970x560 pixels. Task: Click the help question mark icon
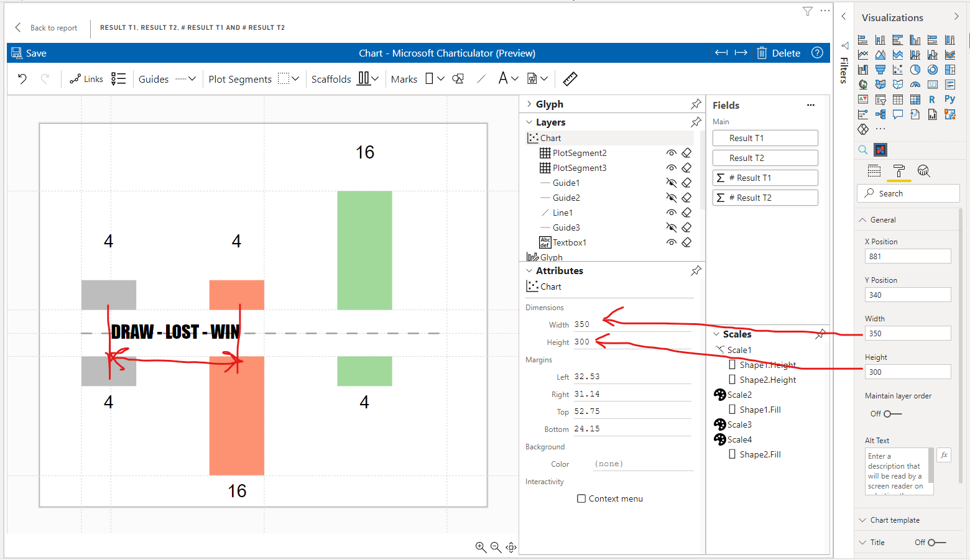[x=818, y=53]
